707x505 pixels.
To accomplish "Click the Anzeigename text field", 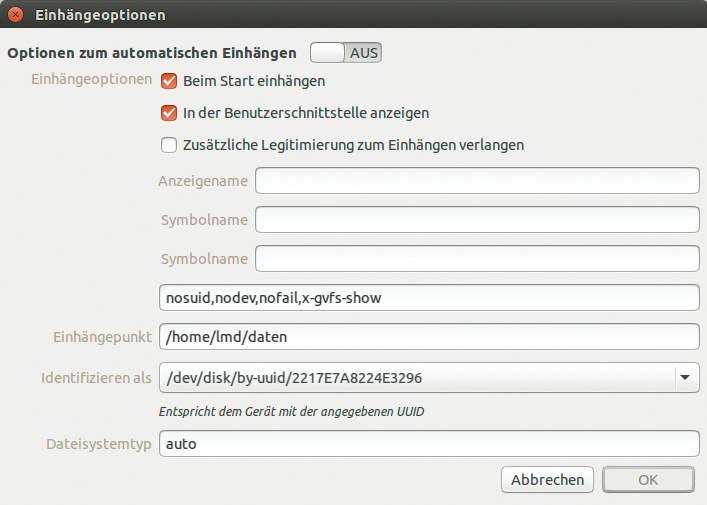I will point(477,180).
